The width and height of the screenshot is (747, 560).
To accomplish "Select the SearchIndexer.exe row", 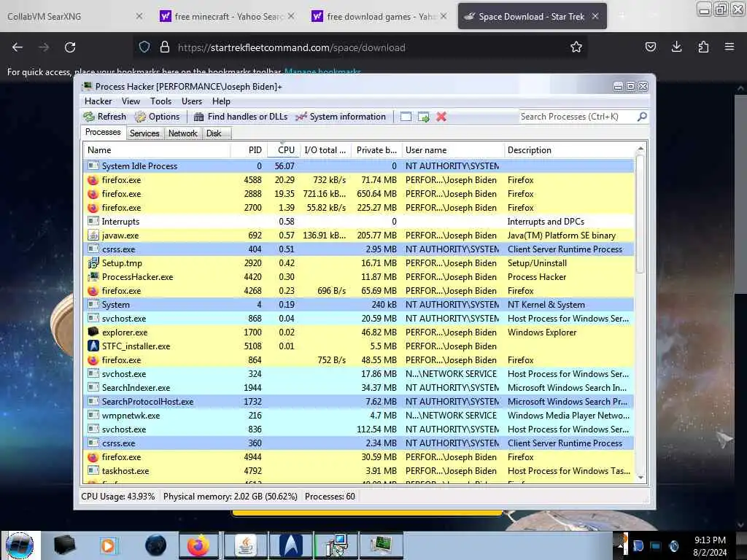I will (x=359, y=388).
